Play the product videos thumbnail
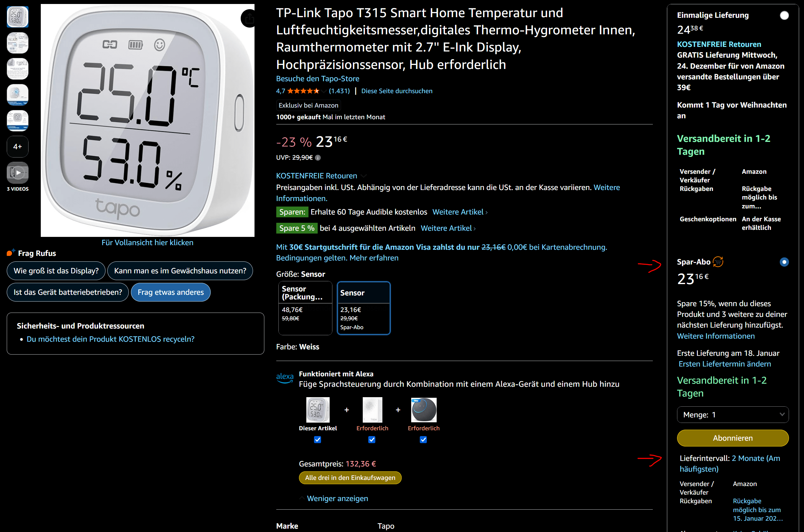804x532 pixels. pyautogui.click(x=18, y=173)
